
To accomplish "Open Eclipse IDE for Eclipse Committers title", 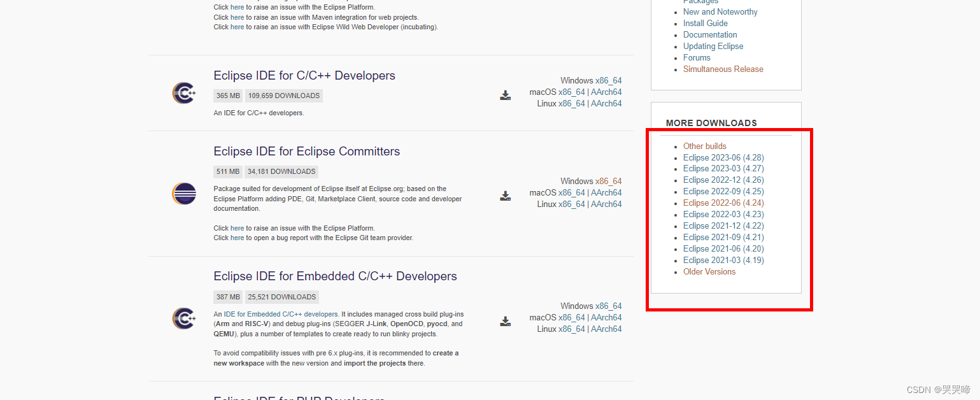I will (307, 152).
